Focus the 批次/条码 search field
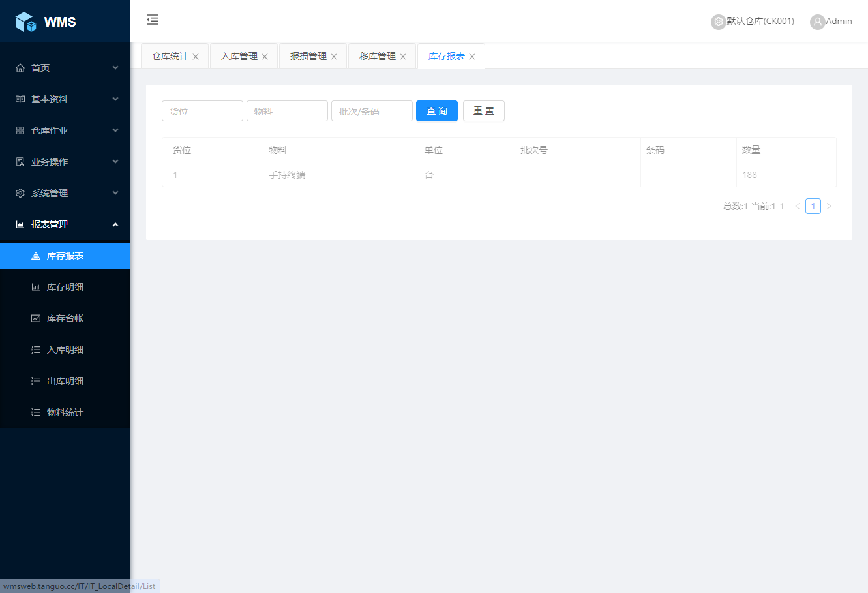This screenshot has height=593, width=868. point(372,111)
